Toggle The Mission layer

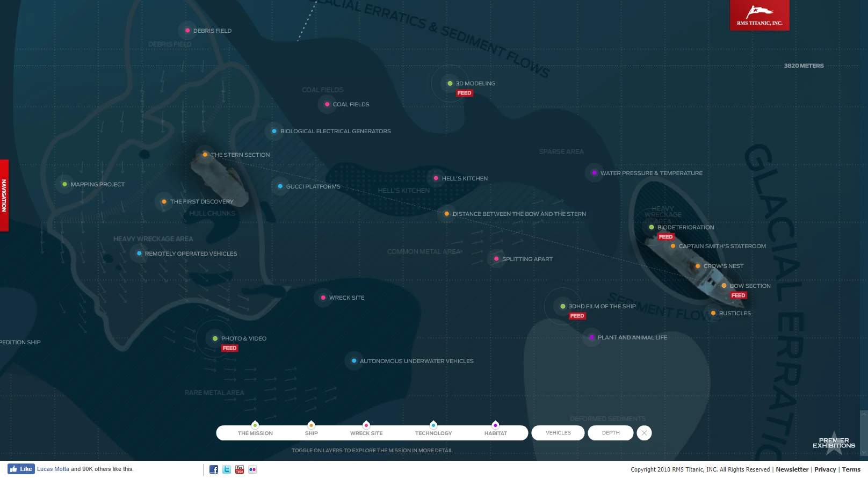click(255, 433)
